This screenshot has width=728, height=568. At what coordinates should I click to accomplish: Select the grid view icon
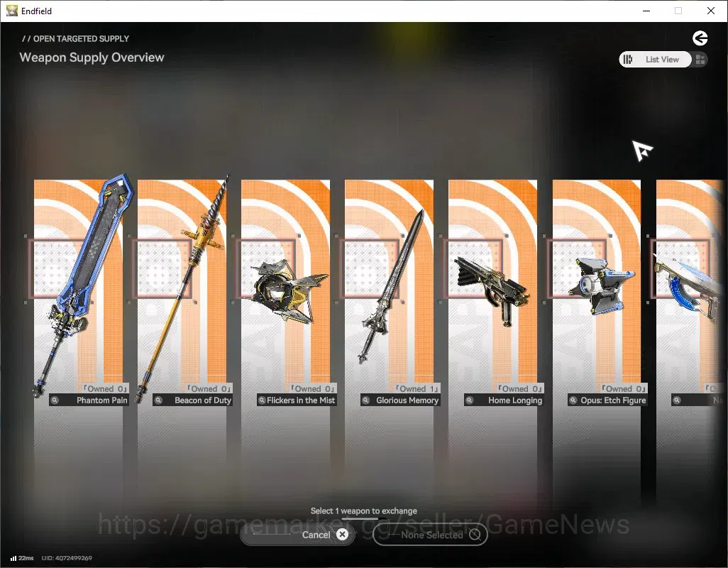[700, 60]
